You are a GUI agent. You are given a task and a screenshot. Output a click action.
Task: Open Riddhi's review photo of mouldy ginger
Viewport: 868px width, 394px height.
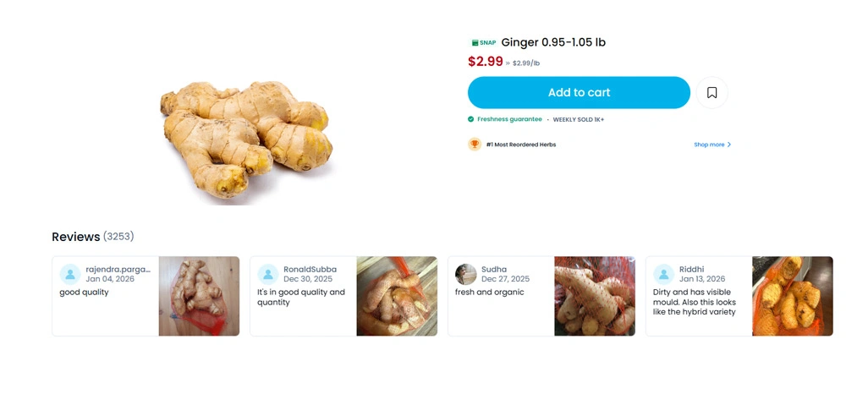click(x=793, y=296)
